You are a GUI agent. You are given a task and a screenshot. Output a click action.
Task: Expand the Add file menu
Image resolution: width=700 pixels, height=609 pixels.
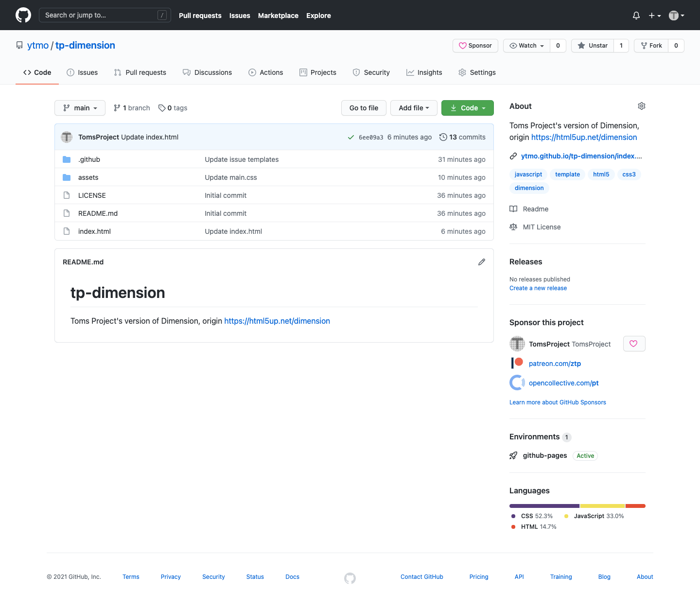pyautogui.click(x=414, y=108)
